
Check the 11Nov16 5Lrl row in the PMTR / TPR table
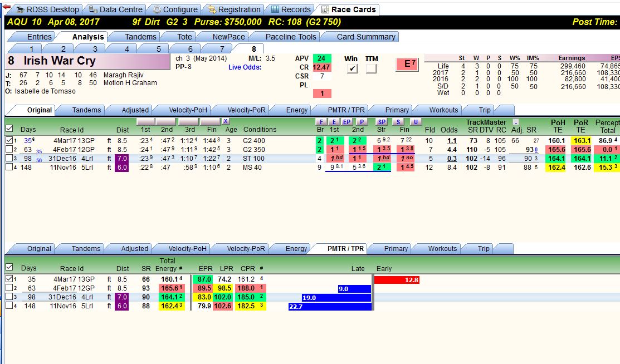9,306
